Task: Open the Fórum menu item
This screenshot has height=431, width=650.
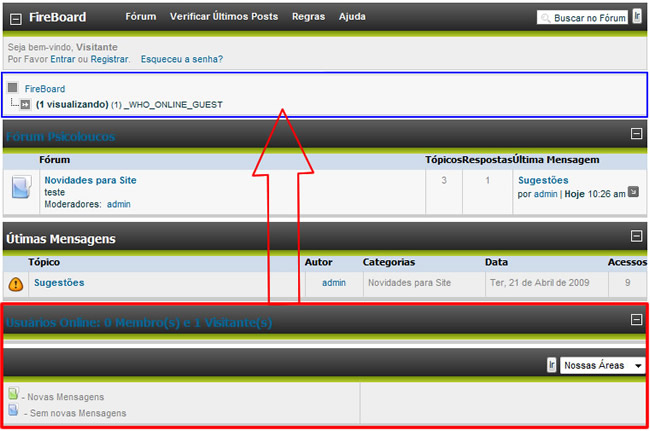Action: pos(140,17)
